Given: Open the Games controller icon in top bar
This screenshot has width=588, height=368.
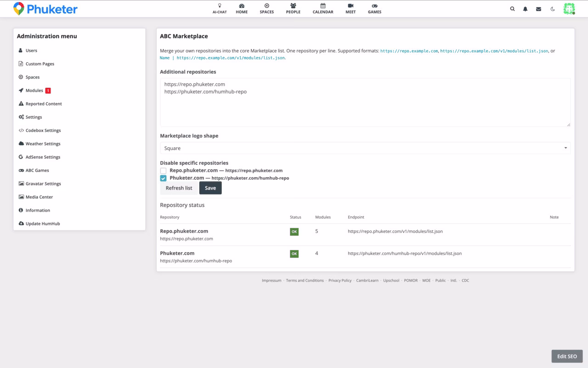Looking at the screenshot, I should (x=374, y=6).
